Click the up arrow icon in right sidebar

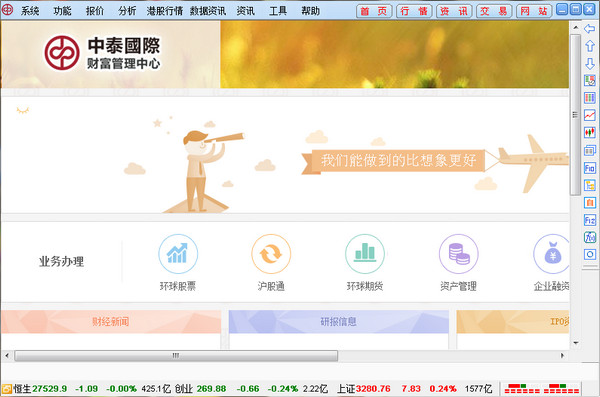pyautogui.click(x=590, y=46)
